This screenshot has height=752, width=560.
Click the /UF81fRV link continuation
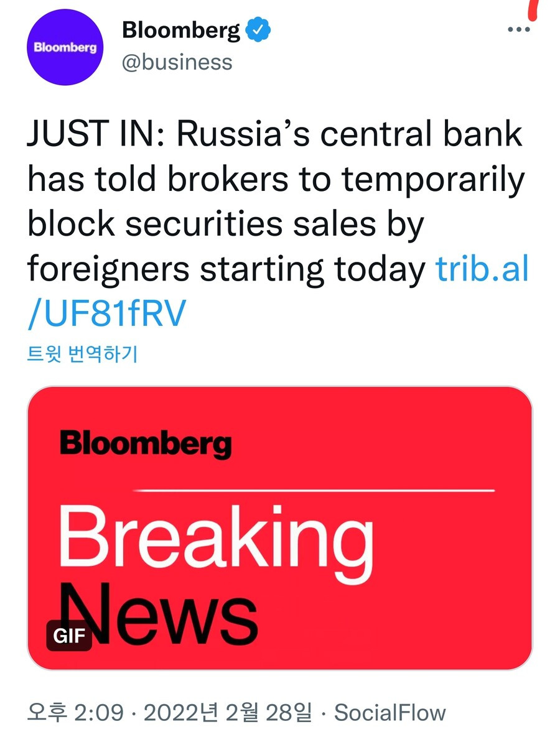(106, 315)
